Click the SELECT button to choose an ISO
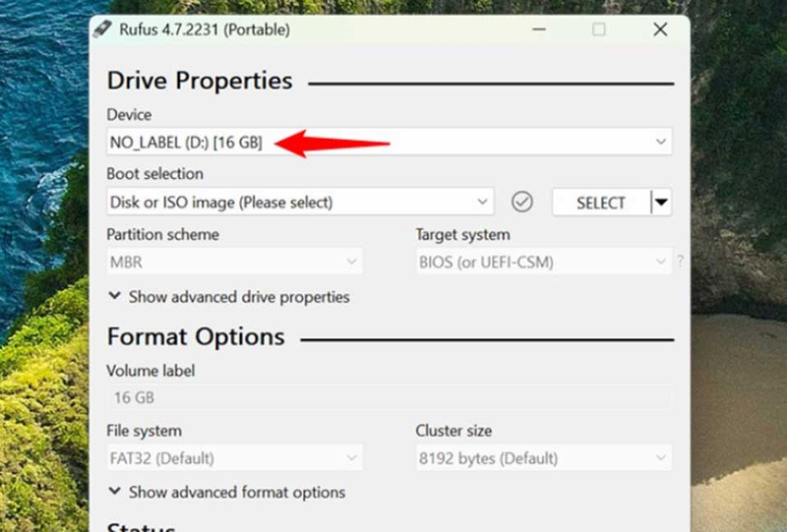Image resolution: width=787 pixels, height=532 pixels. point(601,203)
